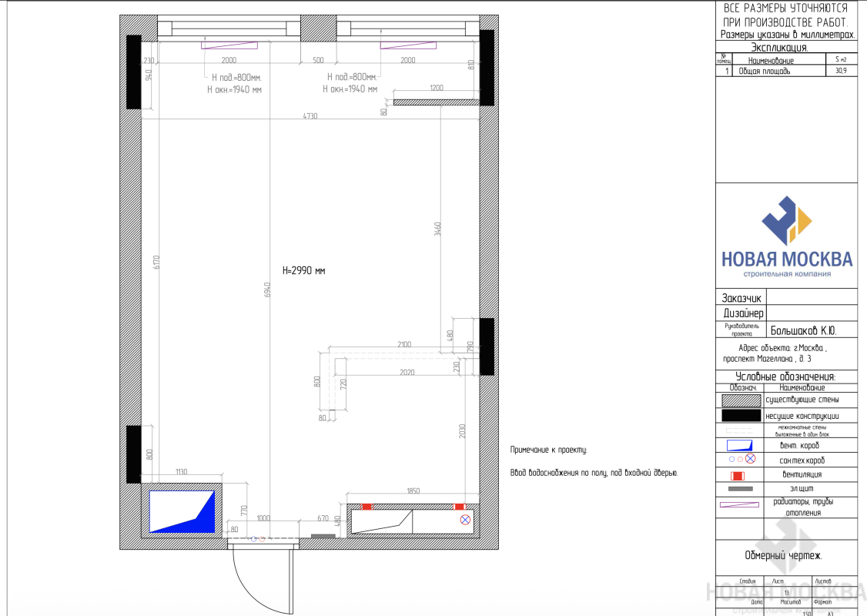Click the Примечание к проекту note heading
This screenshot has width=867, height=616.
point(548,450)
